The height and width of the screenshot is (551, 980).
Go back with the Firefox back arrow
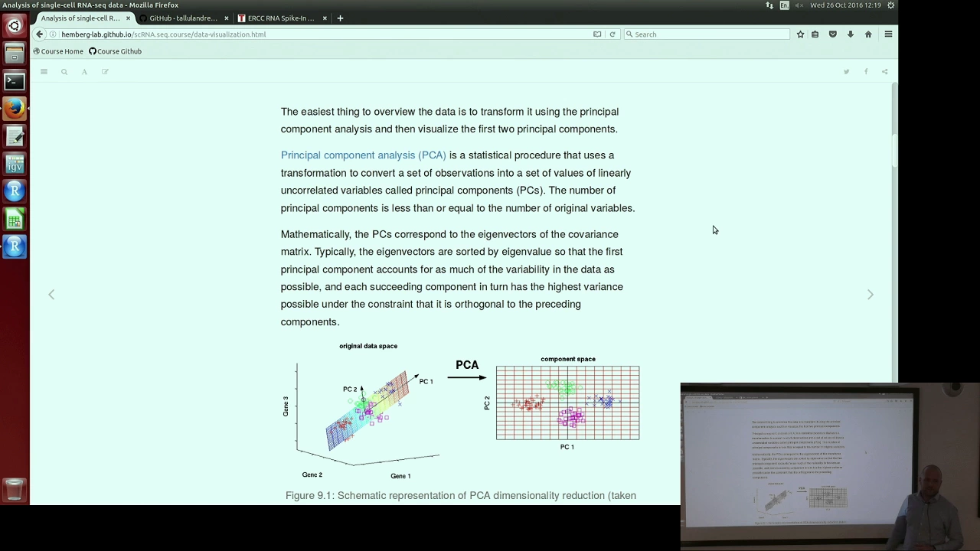click(x=40, y=34)
